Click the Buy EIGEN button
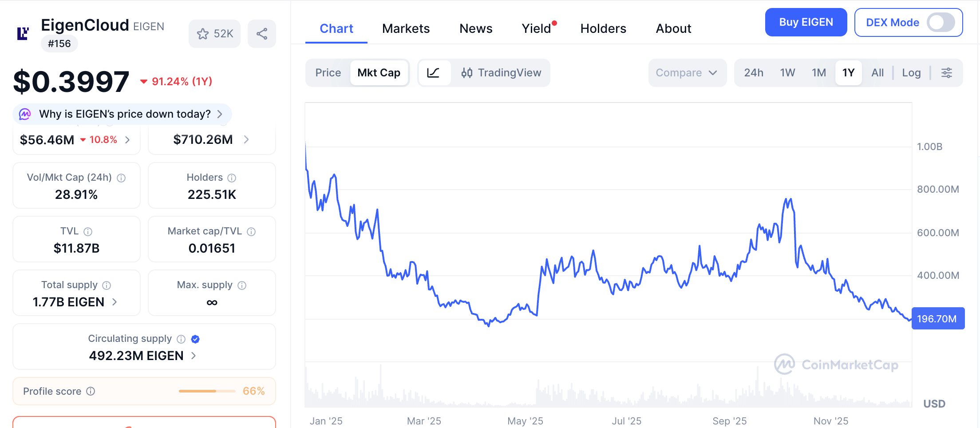980x428 pixels. (806, 23)
